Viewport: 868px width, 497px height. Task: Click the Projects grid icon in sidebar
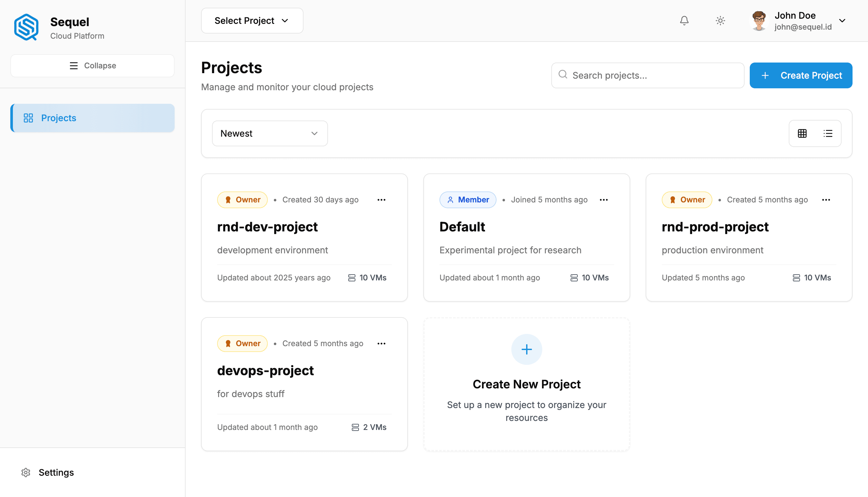point(28,118)
